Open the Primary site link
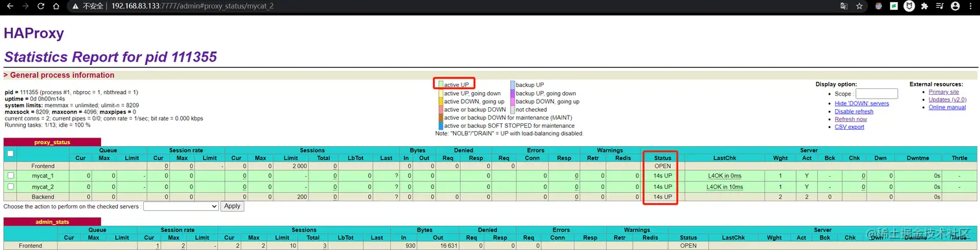This screenshot has height=250, width=980. click(x=944, y=92)
